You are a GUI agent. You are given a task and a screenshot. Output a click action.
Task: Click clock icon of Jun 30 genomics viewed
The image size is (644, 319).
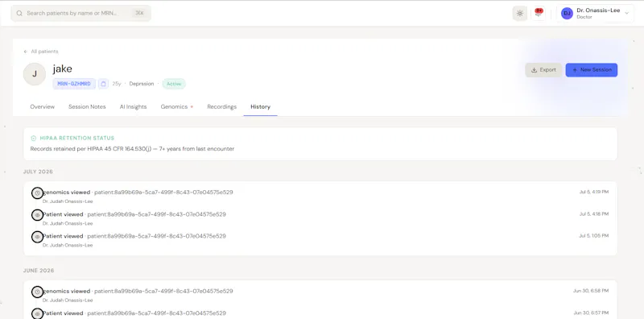(37, 292)
